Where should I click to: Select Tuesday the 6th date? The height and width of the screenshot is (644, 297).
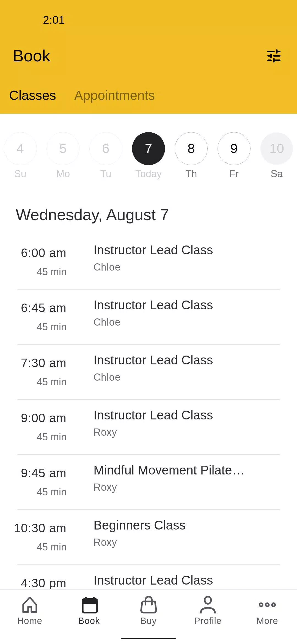pos(106,149)
